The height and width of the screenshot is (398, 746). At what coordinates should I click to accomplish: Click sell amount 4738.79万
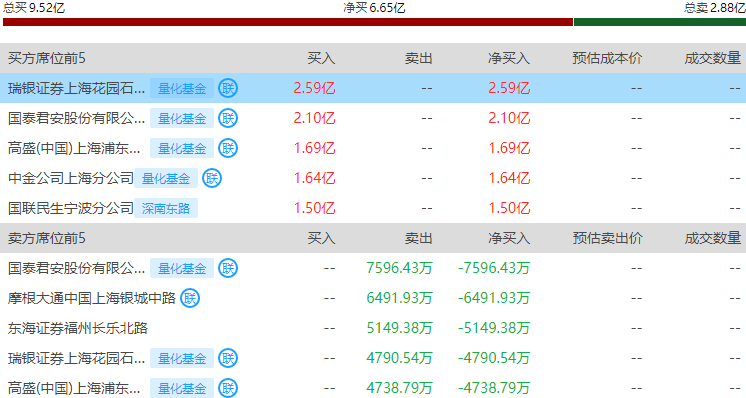(399, 388)
